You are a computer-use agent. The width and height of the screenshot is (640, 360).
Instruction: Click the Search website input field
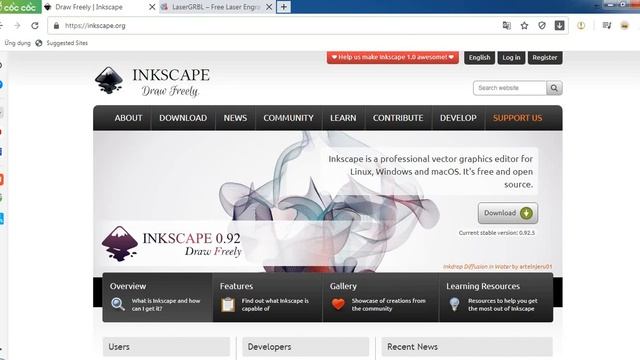click(509, 88)
